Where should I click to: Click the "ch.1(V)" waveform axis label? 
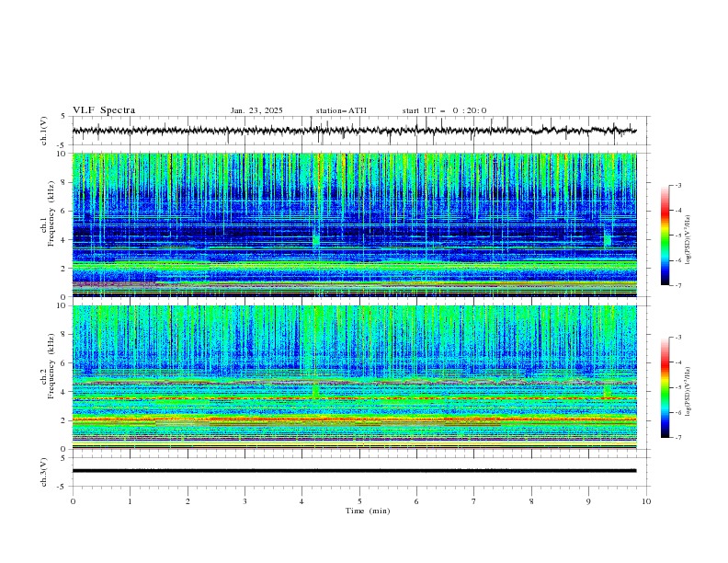coord(44,131)
